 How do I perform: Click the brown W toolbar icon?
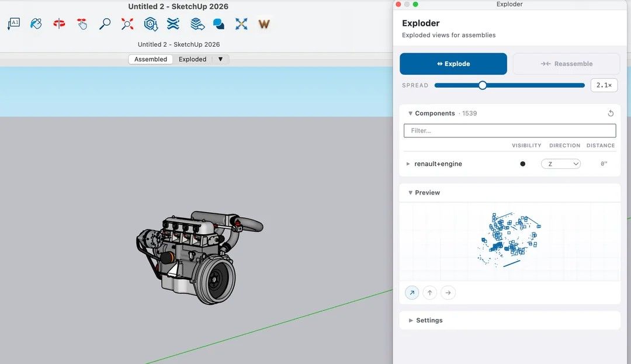(x=264, y=24)
